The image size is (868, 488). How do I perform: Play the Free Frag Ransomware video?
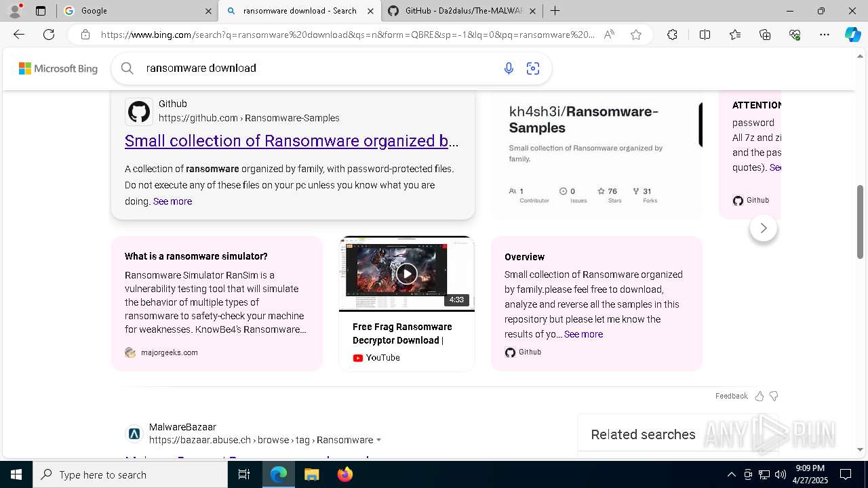[406, 273]
